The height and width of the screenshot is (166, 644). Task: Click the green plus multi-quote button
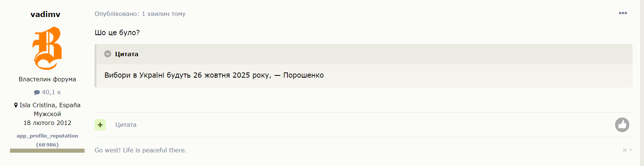pos(100,125)
